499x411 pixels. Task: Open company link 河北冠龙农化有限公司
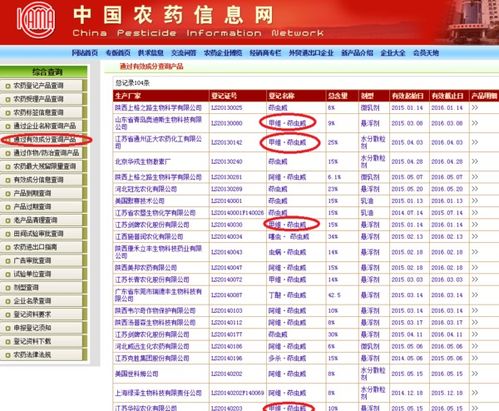pos(146,189)
